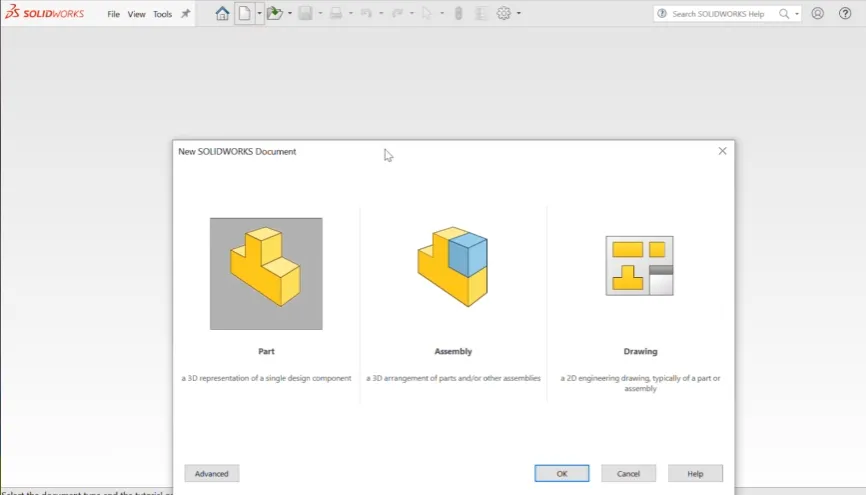
Task: Select the Part document thumbnail
Action: tap(266, 274)
